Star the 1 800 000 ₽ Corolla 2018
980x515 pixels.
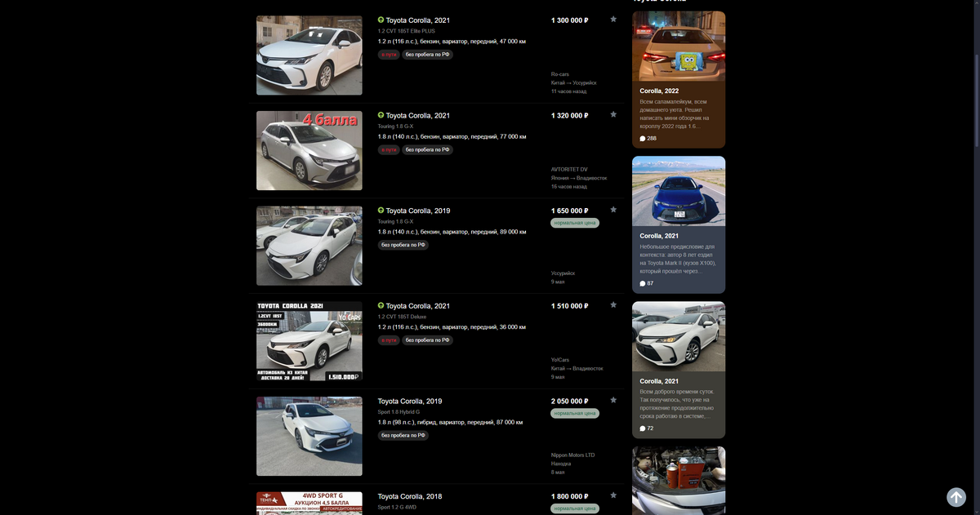(x=613, y=495)
